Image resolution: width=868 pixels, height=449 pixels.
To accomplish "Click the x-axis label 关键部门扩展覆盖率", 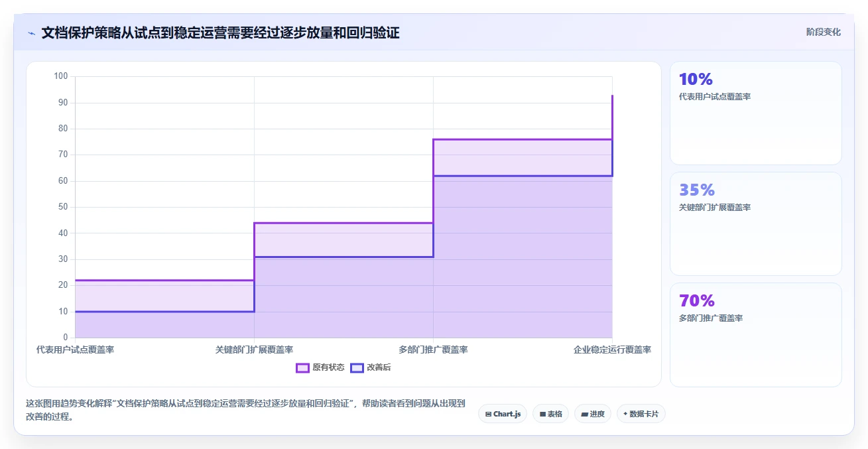I will [254, 350].
